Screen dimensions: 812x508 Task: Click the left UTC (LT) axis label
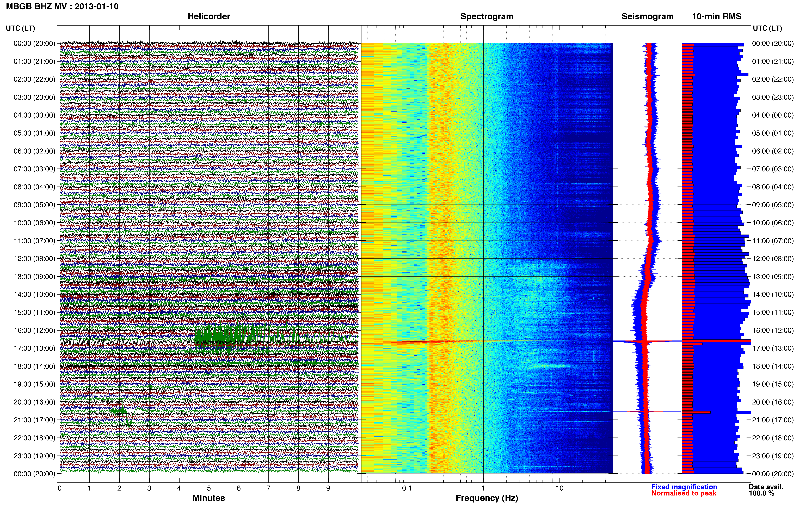(21, 28)
